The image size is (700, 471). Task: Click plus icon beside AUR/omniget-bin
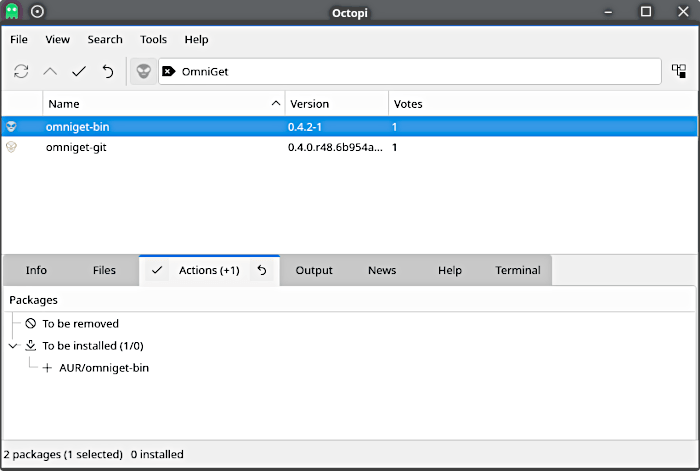[47, 368]
